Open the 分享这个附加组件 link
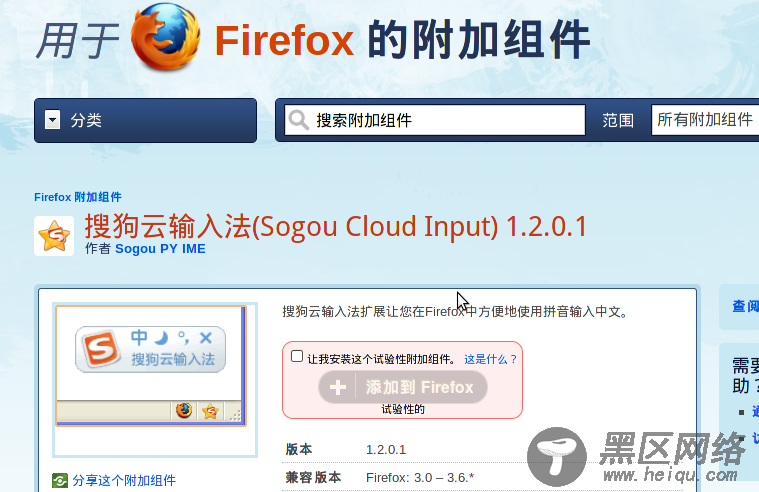This screenshot has width=759, height=492. 124,480
